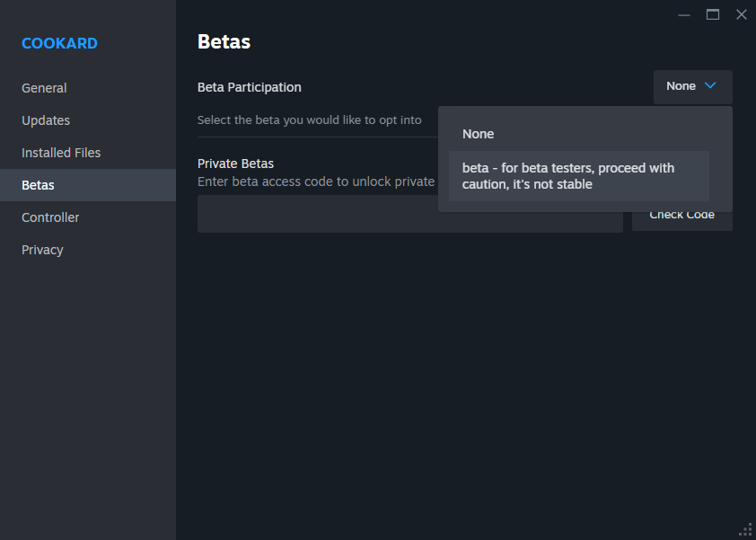This screenshot has height=540, width=756.
Task: View the Privacy settings page
Action: tap(42, 249)
